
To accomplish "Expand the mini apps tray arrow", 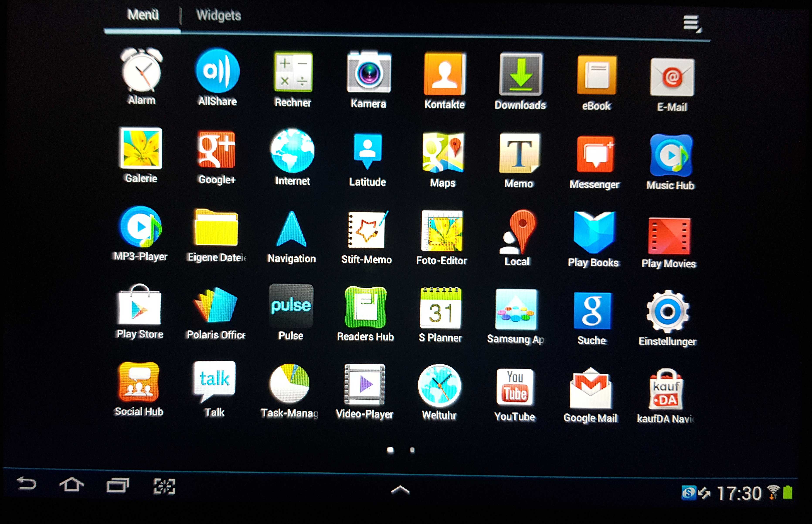I will pos(400,490).
